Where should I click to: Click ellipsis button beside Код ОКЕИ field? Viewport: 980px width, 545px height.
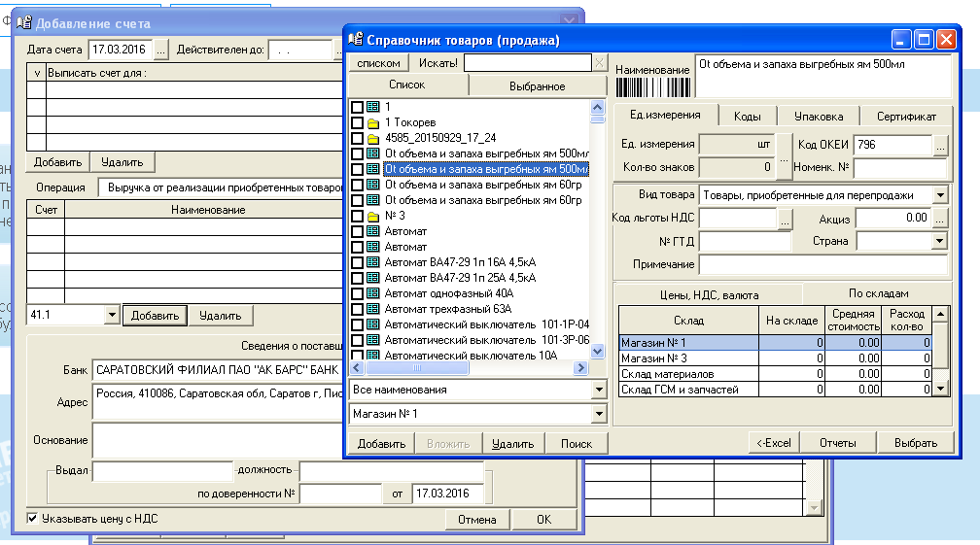[x=939, y=145]
